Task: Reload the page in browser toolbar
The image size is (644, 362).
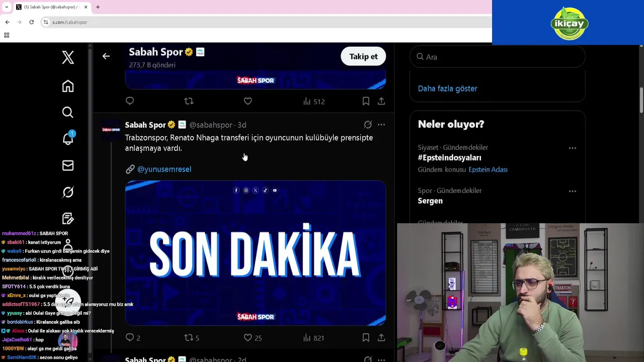Action: (31, 22)
